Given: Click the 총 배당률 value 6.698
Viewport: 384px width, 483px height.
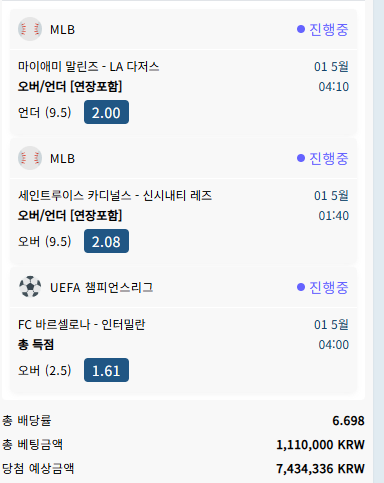Looking at the screenshot, I should [348, 421].
